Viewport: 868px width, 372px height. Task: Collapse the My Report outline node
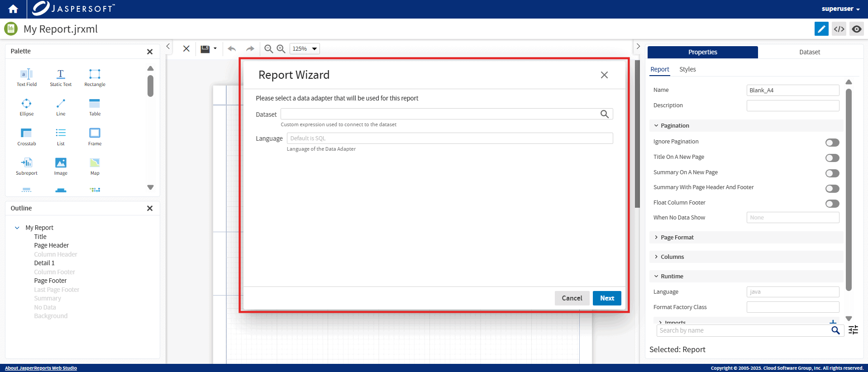(x=17, y=228)
